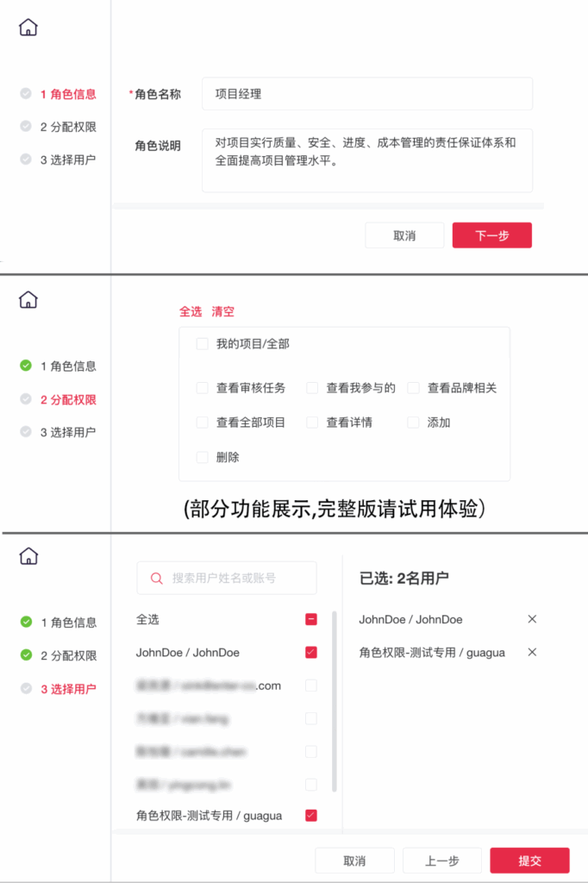
Task: Check the 我的项目/全部 checkbox
Action: click(203, 344)
